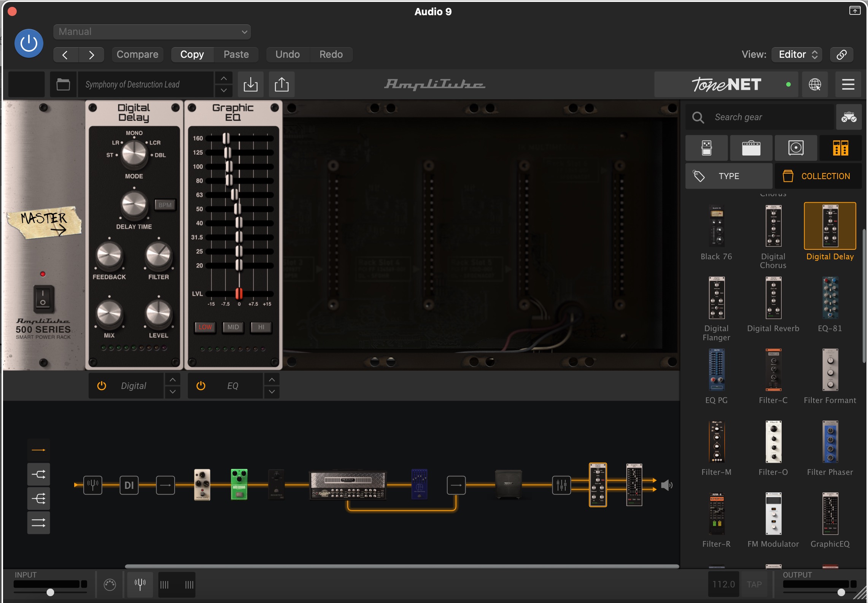Image resolution: width=868 pixels, height=603 pixels.
Task: Toggle MID band on Graphic EQ
Action: click(233, 327)
